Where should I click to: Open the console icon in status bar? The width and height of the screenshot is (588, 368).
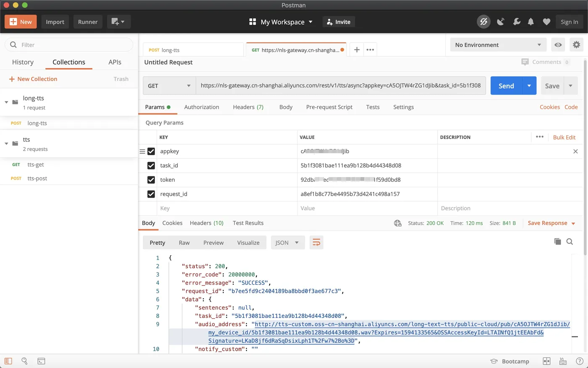tap(41, 361)
